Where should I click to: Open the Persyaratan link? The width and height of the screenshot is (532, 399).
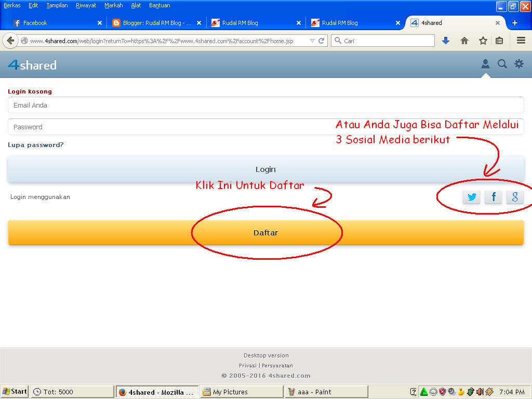277,365
